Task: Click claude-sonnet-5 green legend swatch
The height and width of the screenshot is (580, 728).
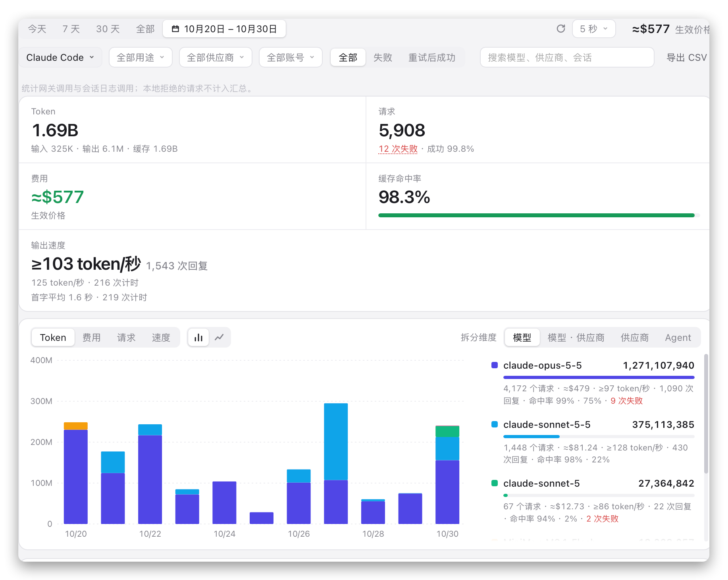Action: tap(495, 483)
